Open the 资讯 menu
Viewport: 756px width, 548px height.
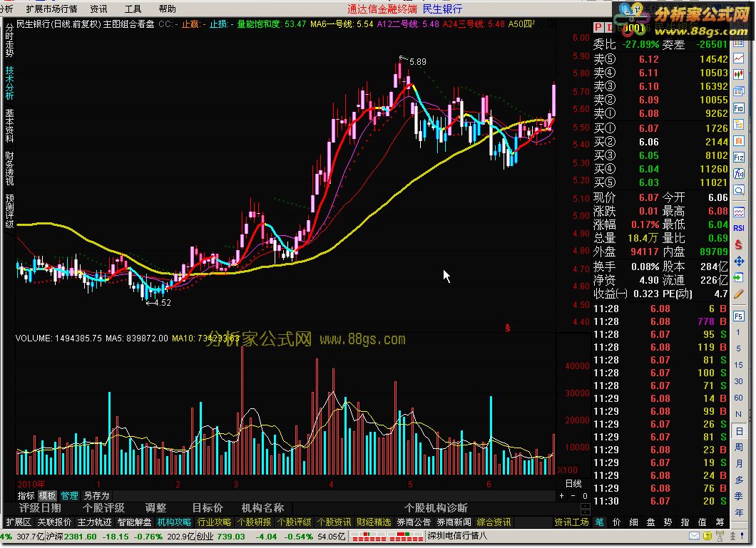point(98,9)
